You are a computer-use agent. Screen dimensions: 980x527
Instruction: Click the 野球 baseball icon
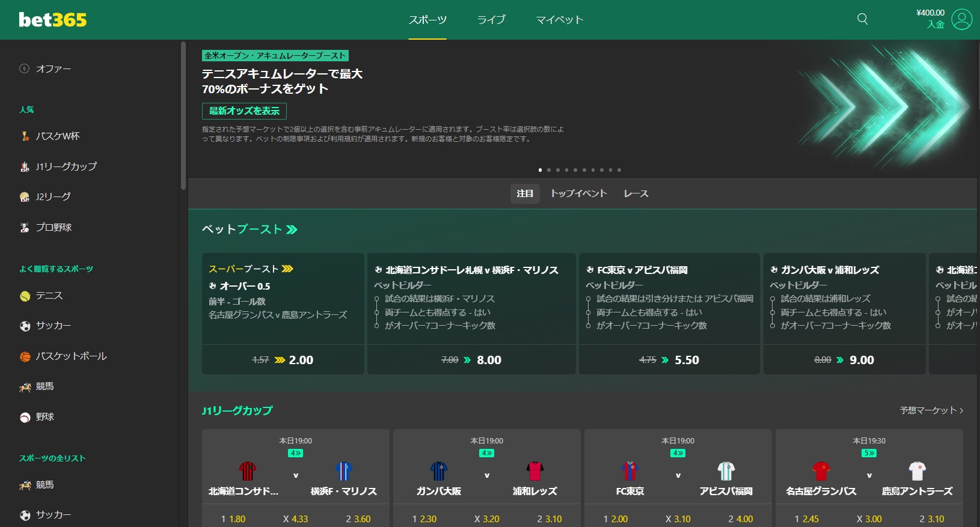[x=25, y=417]
